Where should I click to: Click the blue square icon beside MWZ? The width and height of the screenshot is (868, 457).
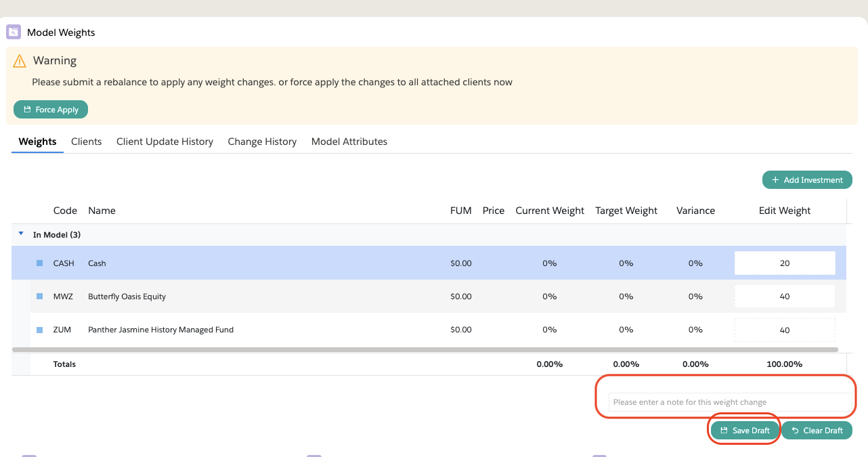[39, 296]
